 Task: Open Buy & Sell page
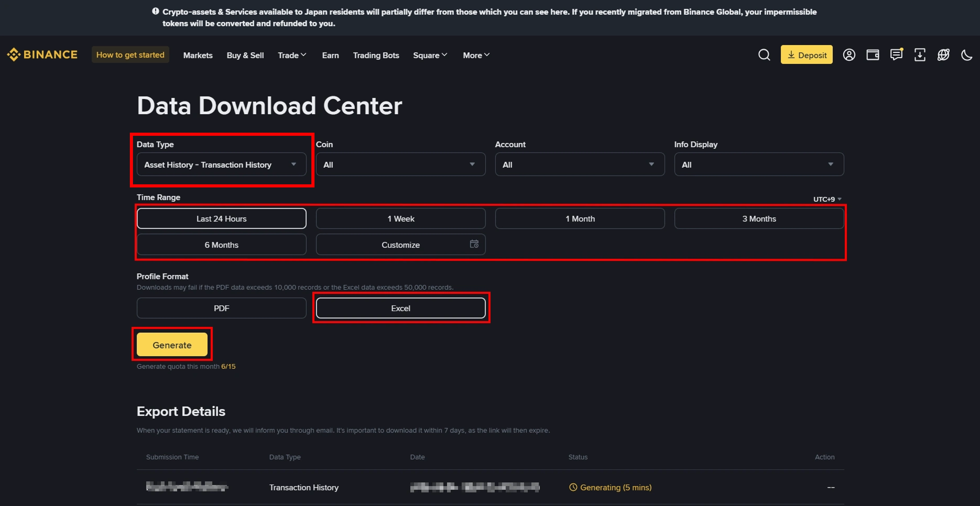coord(245,55)
